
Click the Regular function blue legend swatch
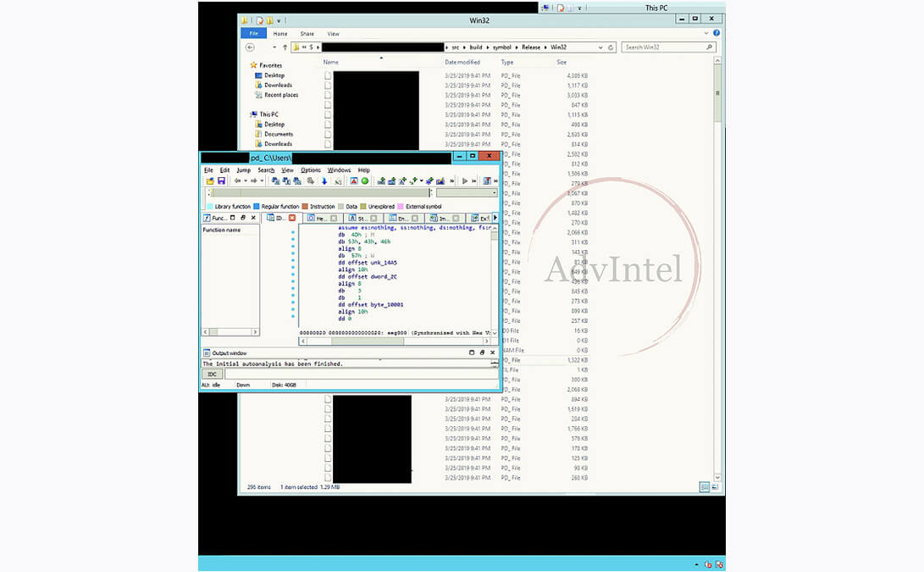pyautogui.click(x=257, y=207)
